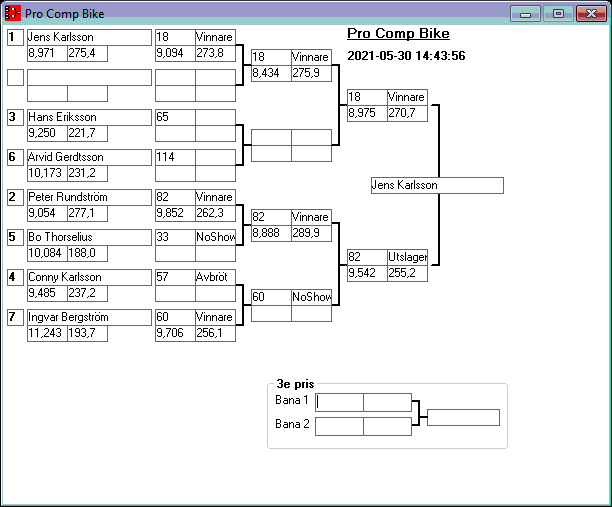Close the Pro Comp Bike window
Image resolution: width=612 pixels, height=507 pixels.
pos(590,14)
